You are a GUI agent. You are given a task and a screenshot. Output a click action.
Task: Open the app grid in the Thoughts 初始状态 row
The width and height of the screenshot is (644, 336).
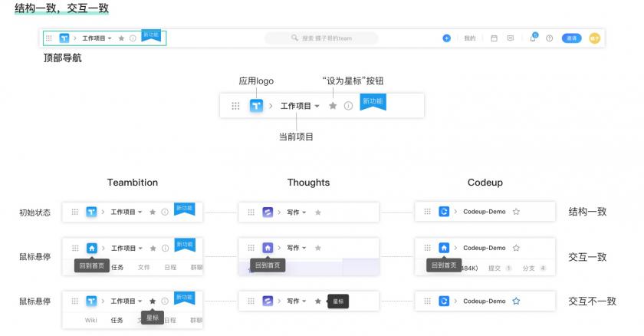251,212
